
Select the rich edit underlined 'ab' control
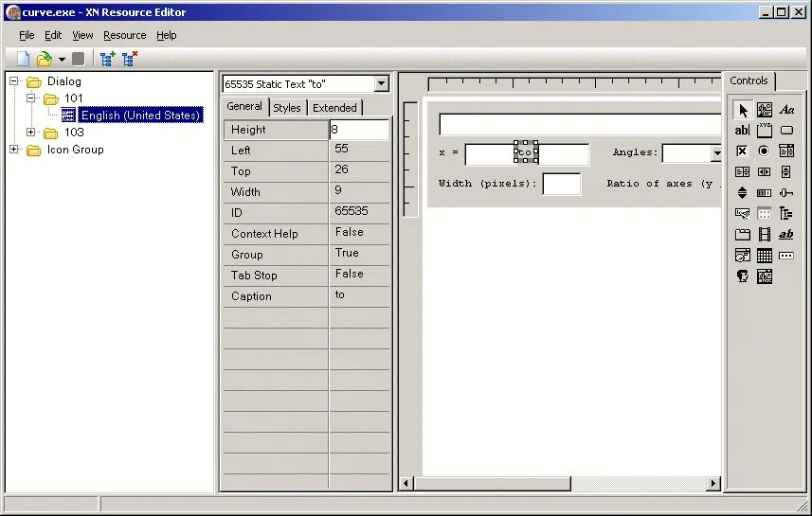pos(786,235)
